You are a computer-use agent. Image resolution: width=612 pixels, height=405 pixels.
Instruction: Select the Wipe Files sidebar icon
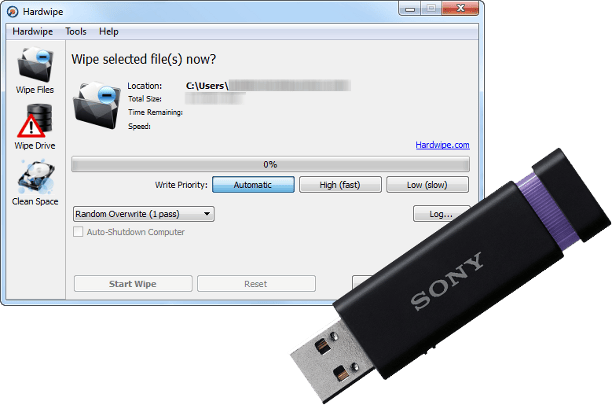coord(35,64)
